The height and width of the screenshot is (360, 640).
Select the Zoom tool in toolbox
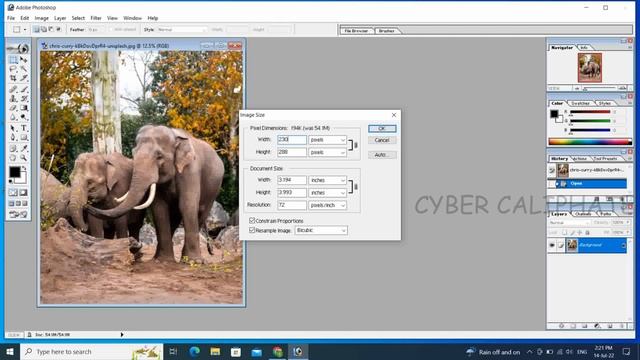coord(24,158)
